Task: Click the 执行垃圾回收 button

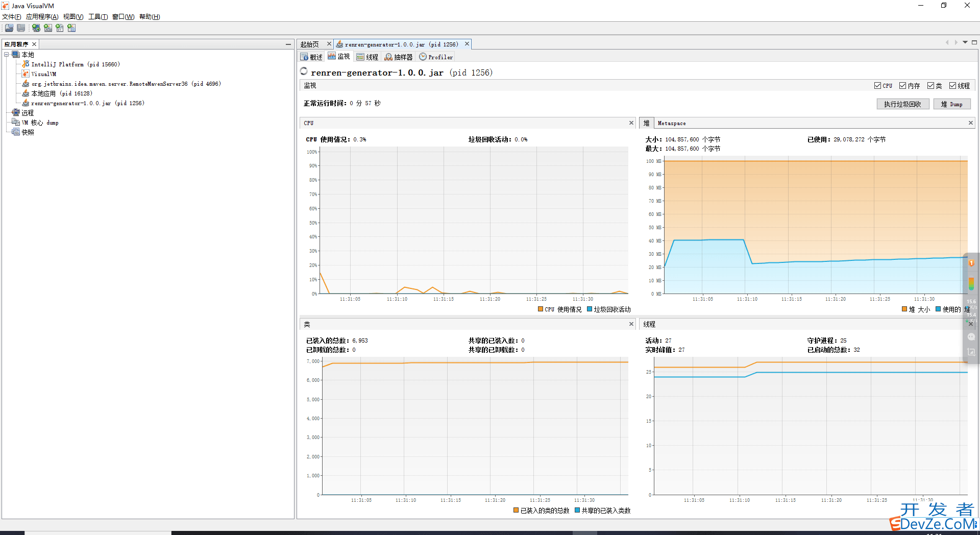Action: [x=902, y=104]
